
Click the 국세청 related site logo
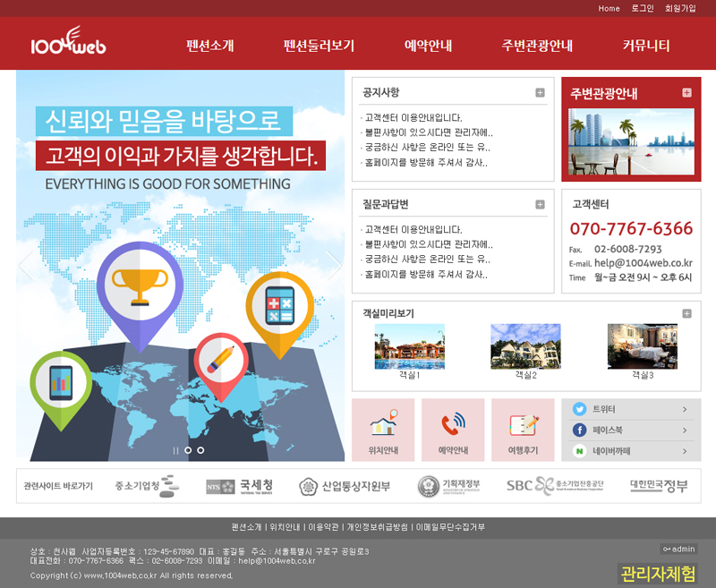pyautogui.click(x=240, y=486)
